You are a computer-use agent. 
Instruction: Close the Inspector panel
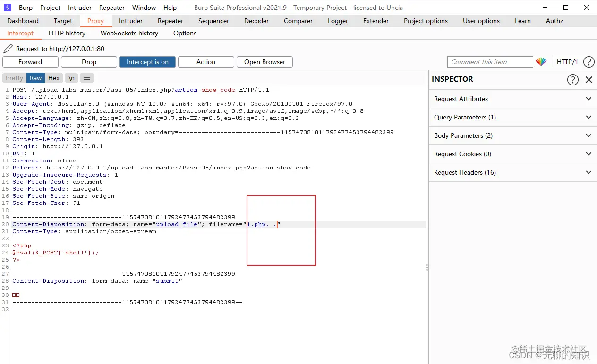[589, 80]
